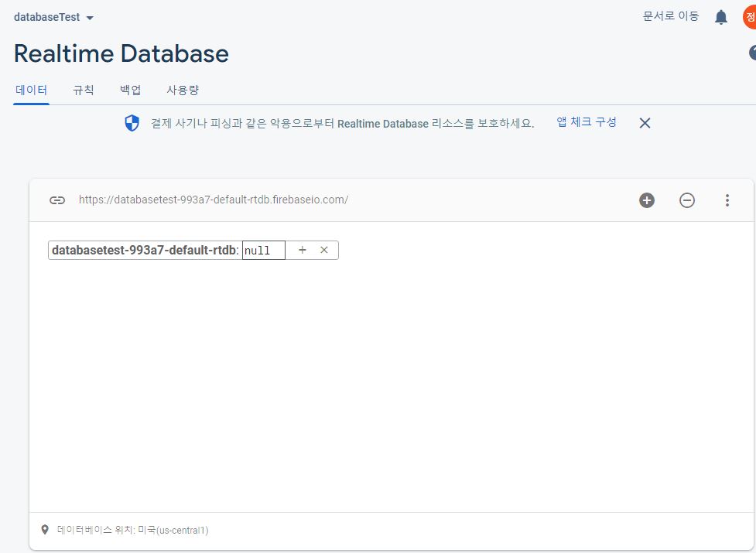Expand all nodes with plus circle icon
The image size is (756, 553).
pyautogui.click(x=647, y=200)
